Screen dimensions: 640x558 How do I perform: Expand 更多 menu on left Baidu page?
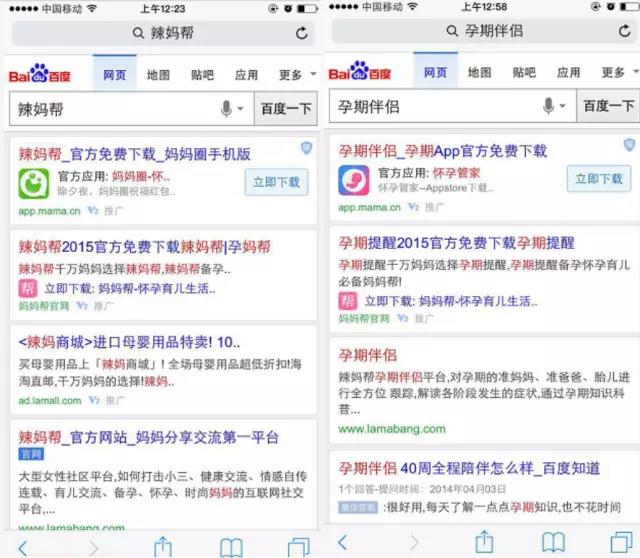pyautogui.click(x=297, y=75)
